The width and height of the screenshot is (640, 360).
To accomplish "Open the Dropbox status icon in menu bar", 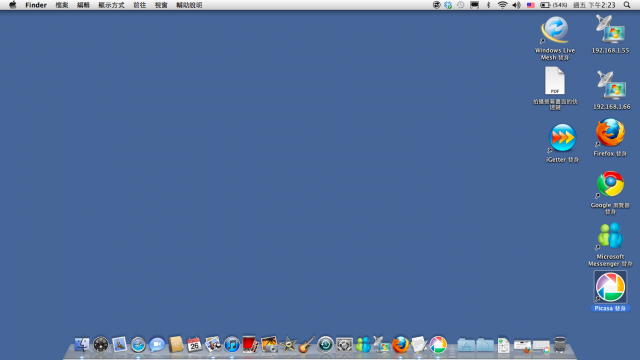I will (x=448, y=5).
